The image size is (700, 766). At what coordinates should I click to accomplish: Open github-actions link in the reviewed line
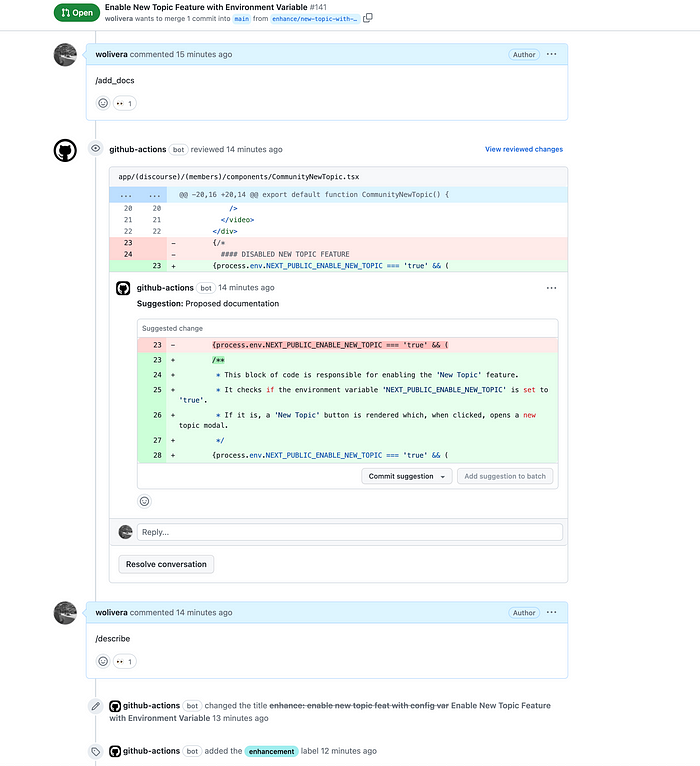pos(138,149)
